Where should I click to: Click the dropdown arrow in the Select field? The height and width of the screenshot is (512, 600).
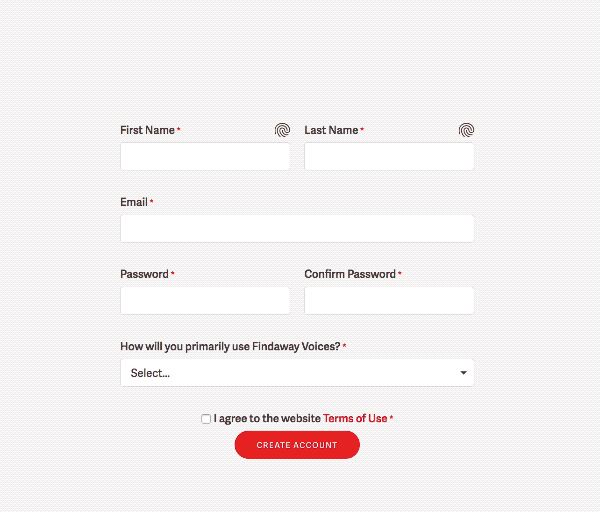(x=463, y=373)
